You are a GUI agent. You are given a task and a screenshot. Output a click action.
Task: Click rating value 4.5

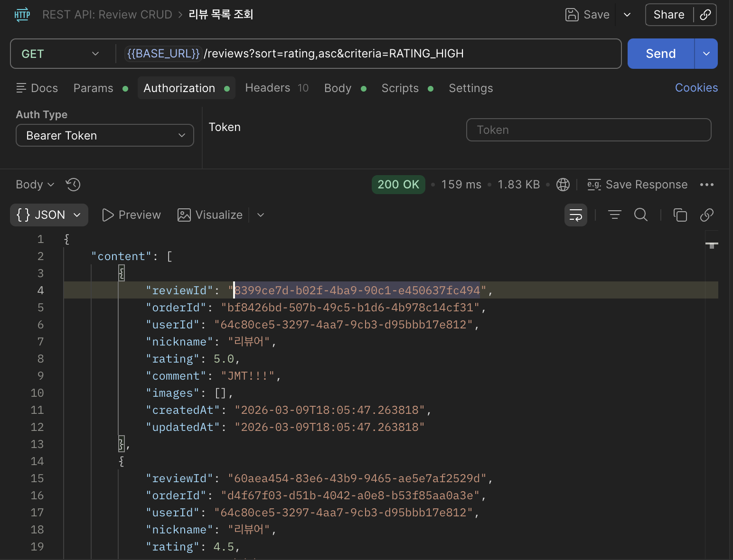click(x=224, y=547)
